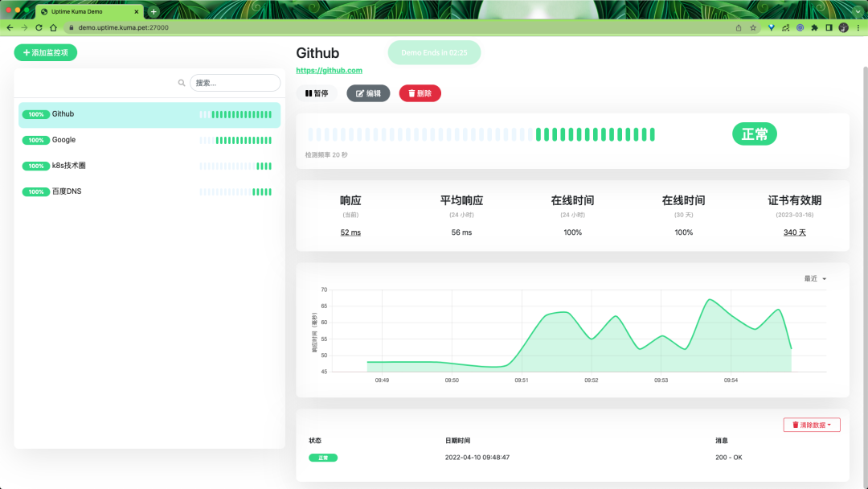The width and height of the screenshot is (868, 489).
Task: Click the 56 ms average response value
Action: click(461, 232)
